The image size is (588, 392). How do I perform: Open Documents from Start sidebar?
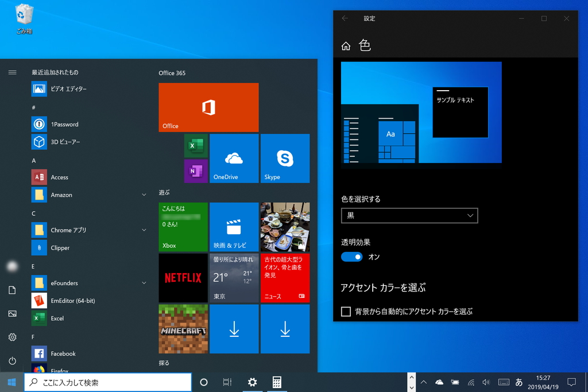click(x=13, y=290)
